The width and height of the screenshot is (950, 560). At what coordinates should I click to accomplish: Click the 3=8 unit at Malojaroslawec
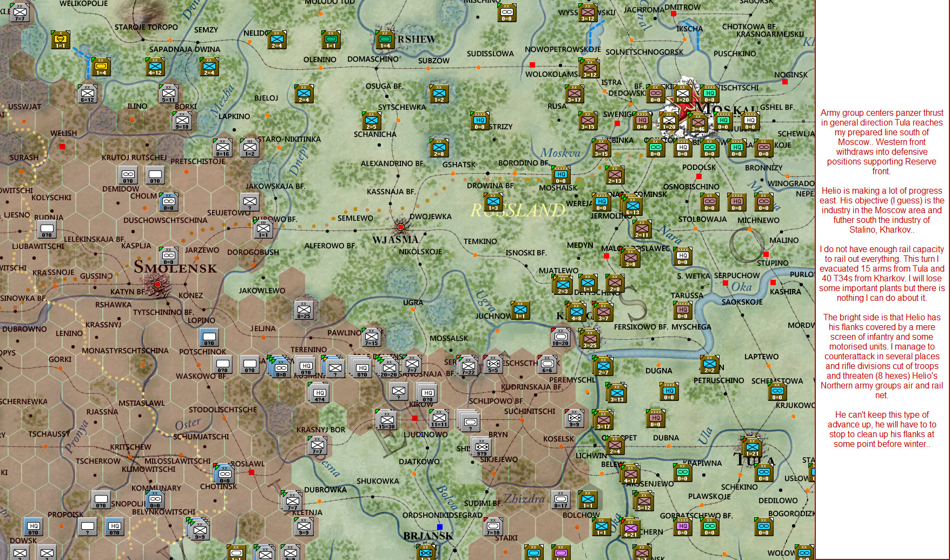click(x=630, y=258)
